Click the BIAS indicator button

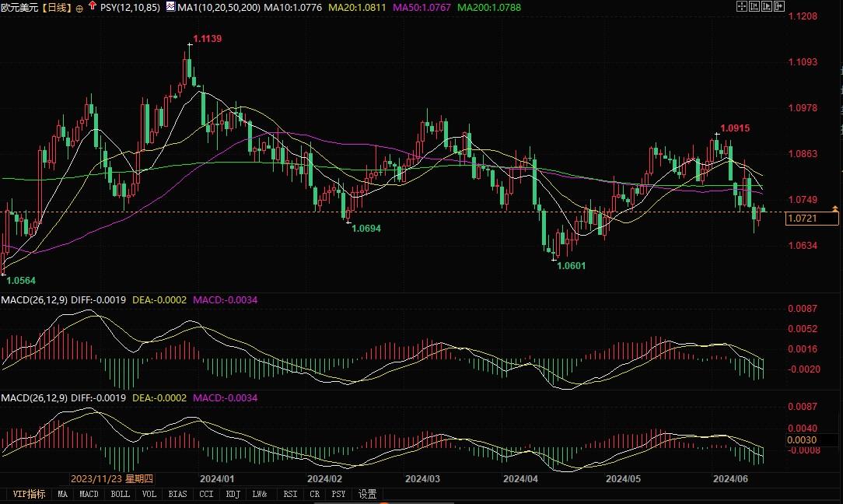(177, 493)
